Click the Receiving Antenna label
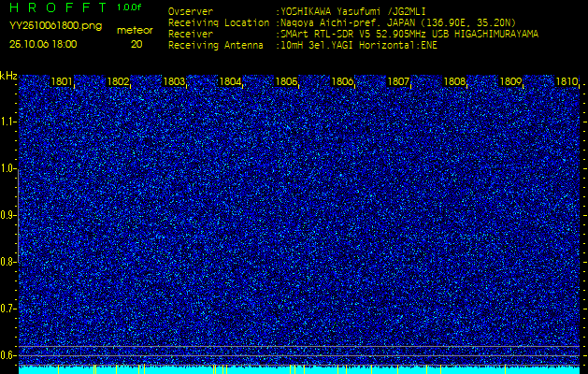588x374 pixels. coord(216,46)
